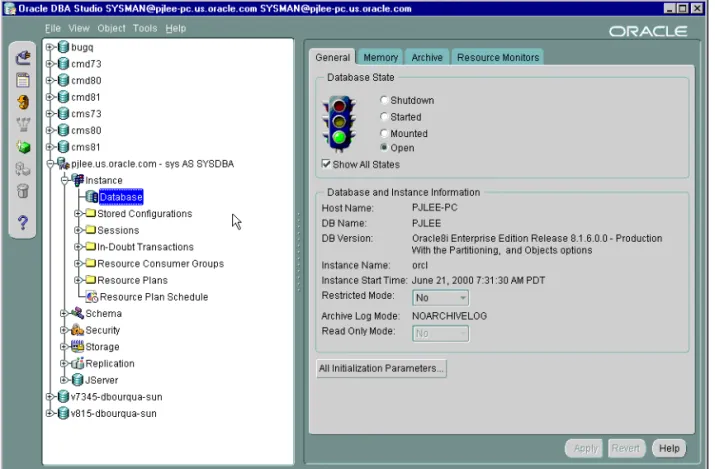Click the create-like duplicate icon in sidebar

tap(23, 169)
